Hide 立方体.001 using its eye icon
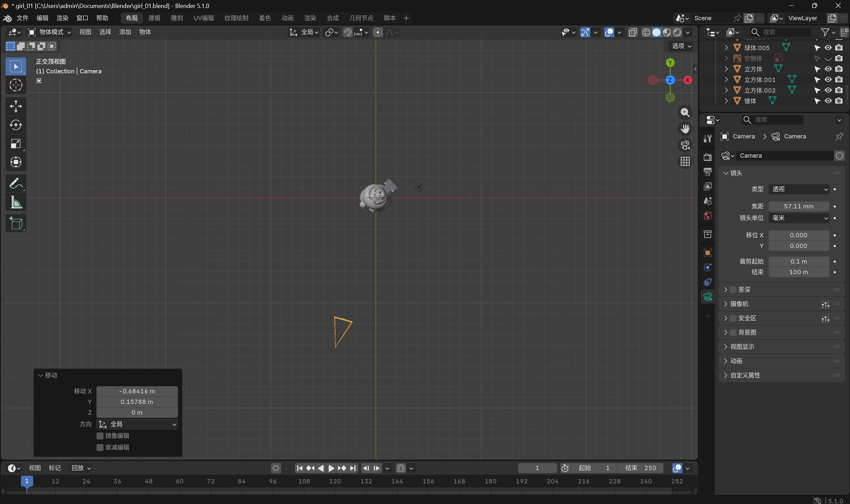This screenshot has width=850, height=504. coord(828,80)
